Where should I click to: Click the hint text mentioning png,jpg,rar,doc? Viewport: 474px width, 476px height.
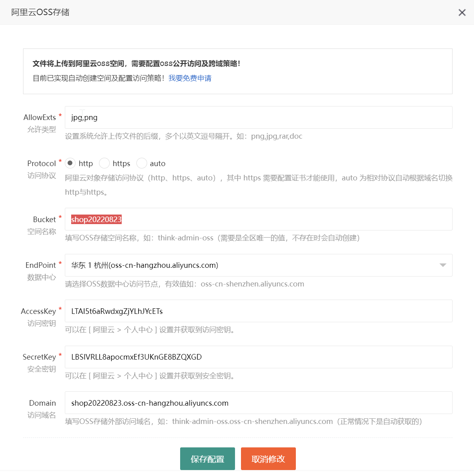tap(184, 136)
